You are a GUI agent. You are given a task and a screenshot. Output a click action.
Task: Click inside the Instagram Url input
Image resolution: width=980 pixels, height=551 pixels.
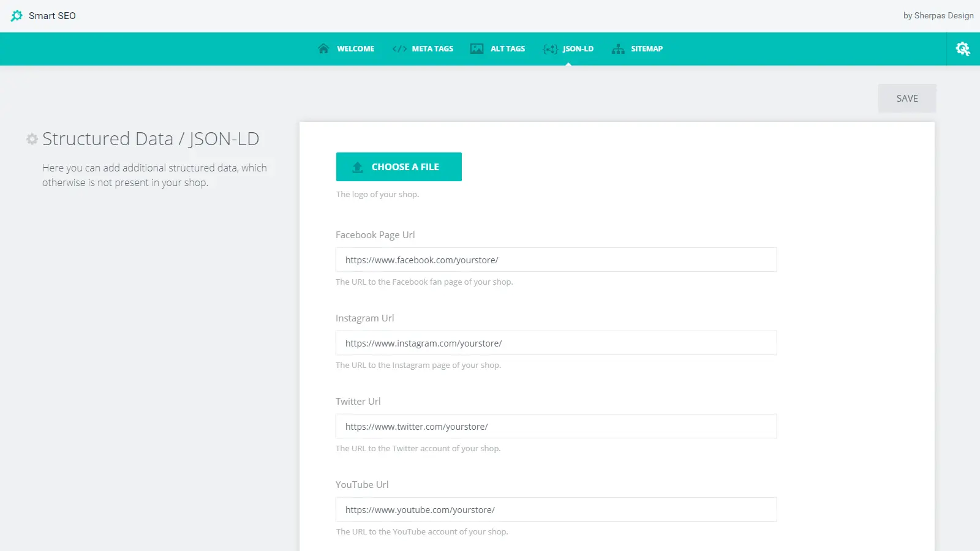click(555, 343)
